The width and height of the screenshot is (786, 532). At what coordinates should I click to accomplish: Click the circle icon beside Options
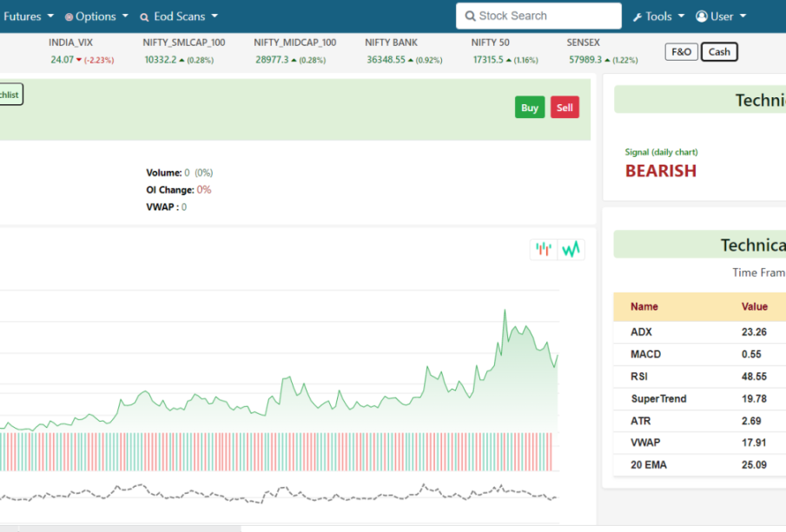point(69,16)
